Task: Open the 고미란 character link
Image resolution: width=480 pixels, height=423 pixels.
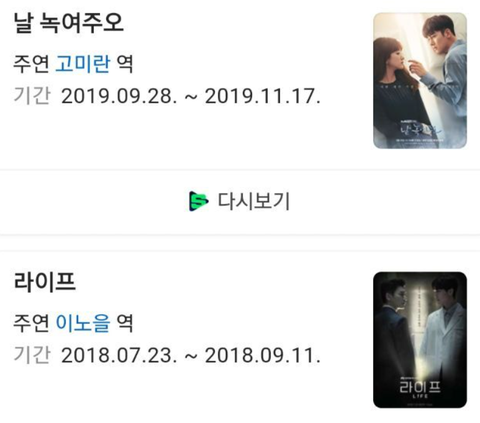Action: click(x=83, y=63)
